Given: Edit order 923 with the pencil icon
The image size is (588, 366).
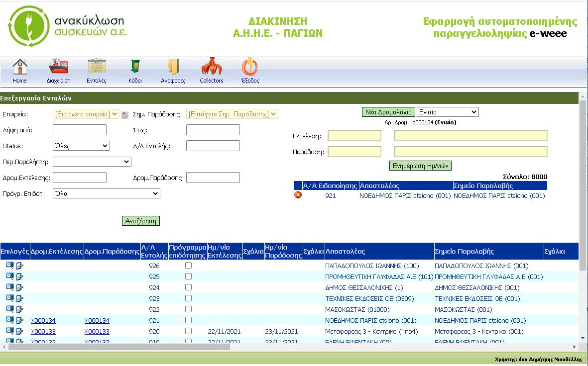Looking at the screenshot, I should click(19, 298).
